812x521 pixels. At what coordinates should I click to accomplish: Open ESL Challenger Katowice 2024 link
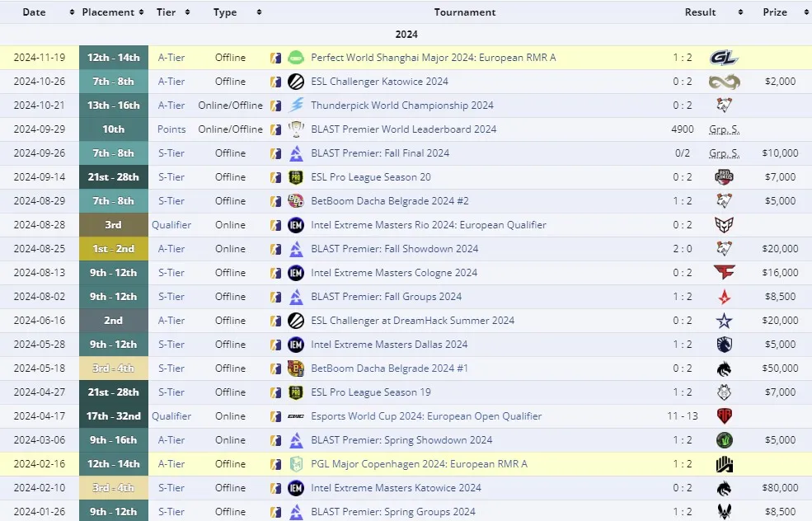(379, 82)
